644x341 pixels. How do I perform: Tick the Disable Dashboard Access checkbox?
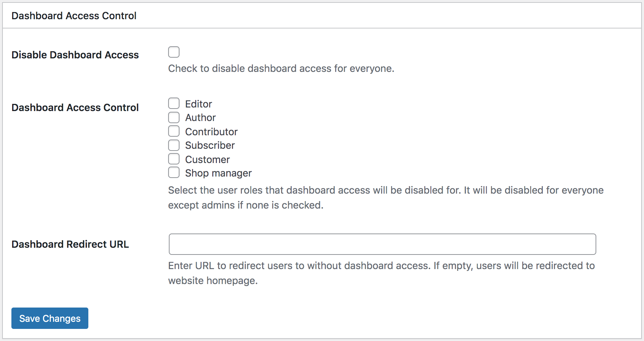click(174, 52)
